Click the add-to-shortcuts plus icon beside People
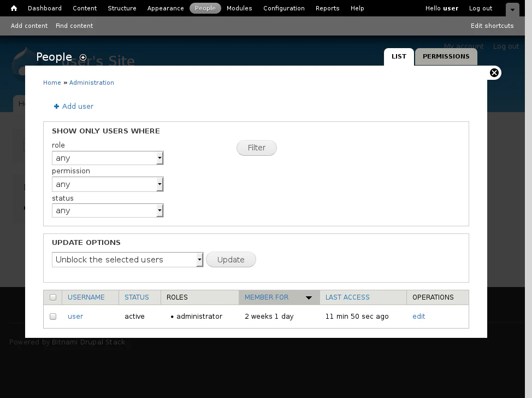 click(x=83, y=57)
